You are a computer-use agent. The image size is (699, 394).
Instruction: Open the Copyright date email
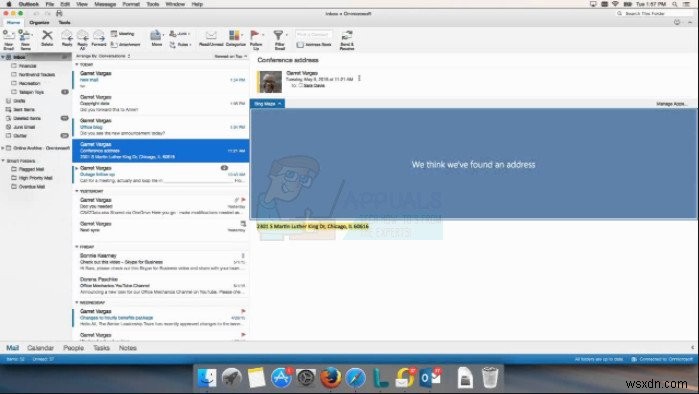tap(160, 103)
